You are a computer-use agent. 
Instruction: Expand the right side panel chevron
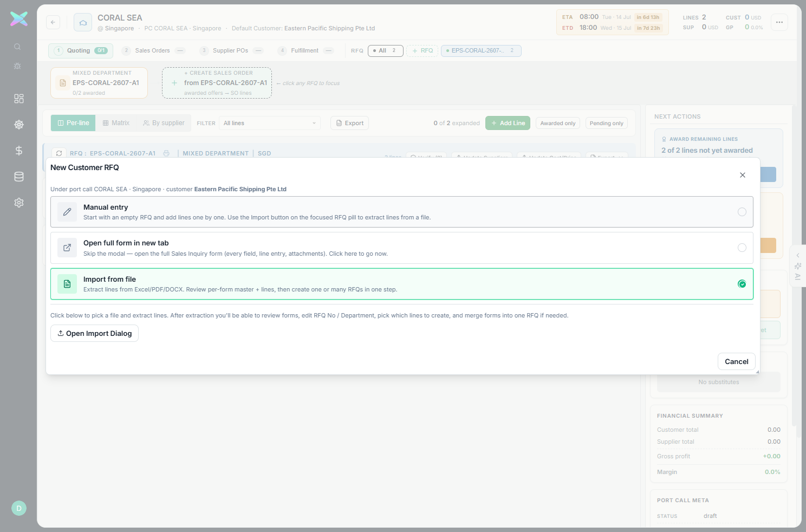click(798, 255)
